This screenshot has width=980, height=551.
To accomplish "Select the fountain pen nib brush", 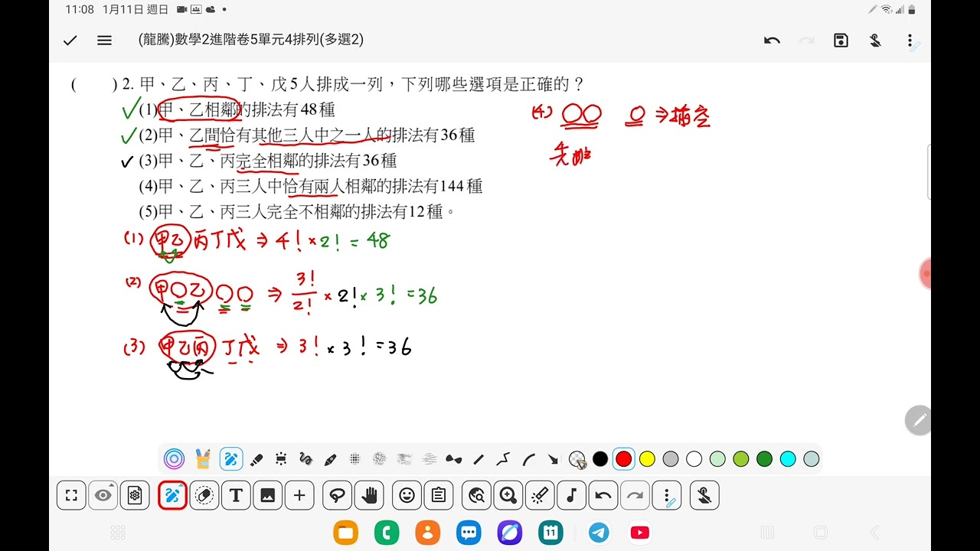I will [x=330, y=459].
